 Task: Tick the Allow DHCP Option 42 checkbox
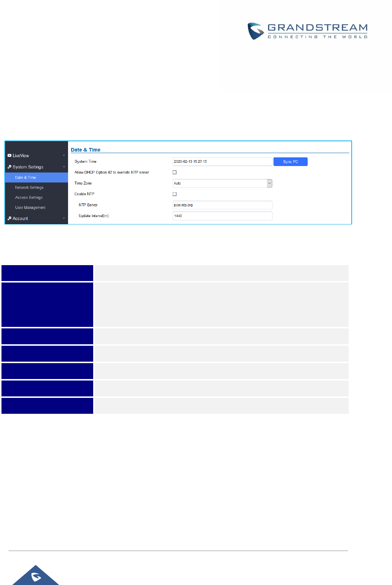tap(175, 172)
